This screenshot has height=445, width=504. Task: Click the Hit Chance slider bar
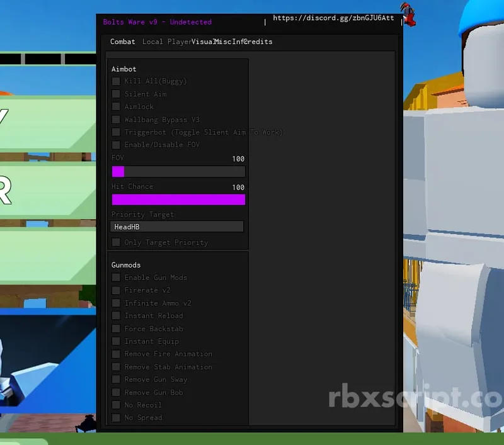tap(178, 199)
